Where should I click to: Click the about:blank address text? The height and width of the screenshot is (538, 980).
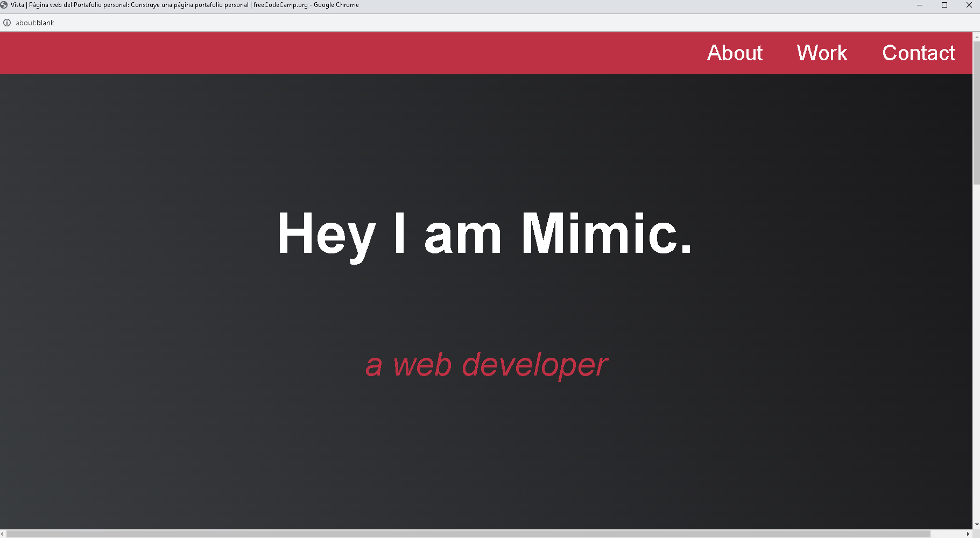[x=35, y=23]
